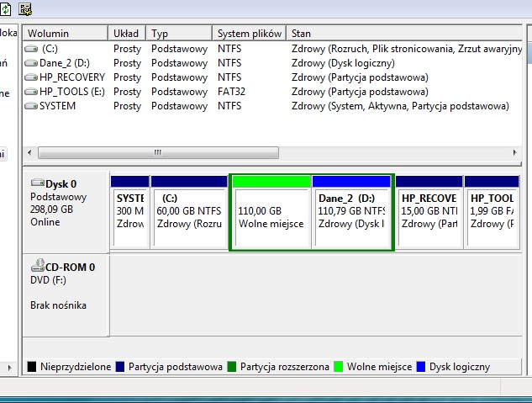This screenshot has height=403, width=532.
Task: Click the drive icon of HP_RECOVERY
Action: 31,77
